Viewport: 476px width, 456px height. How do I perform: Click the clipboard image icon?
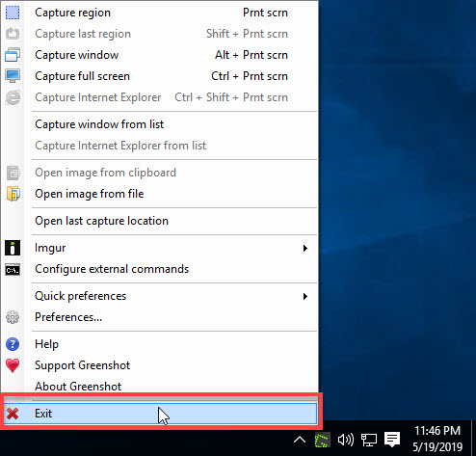coord(13,173)
